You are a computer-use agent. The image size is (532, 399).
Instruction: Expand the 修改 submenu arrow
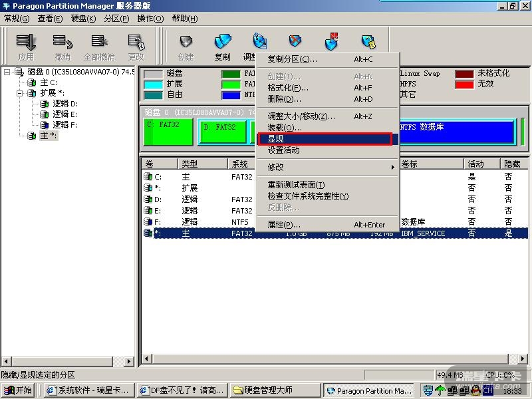tap(393, 168)
